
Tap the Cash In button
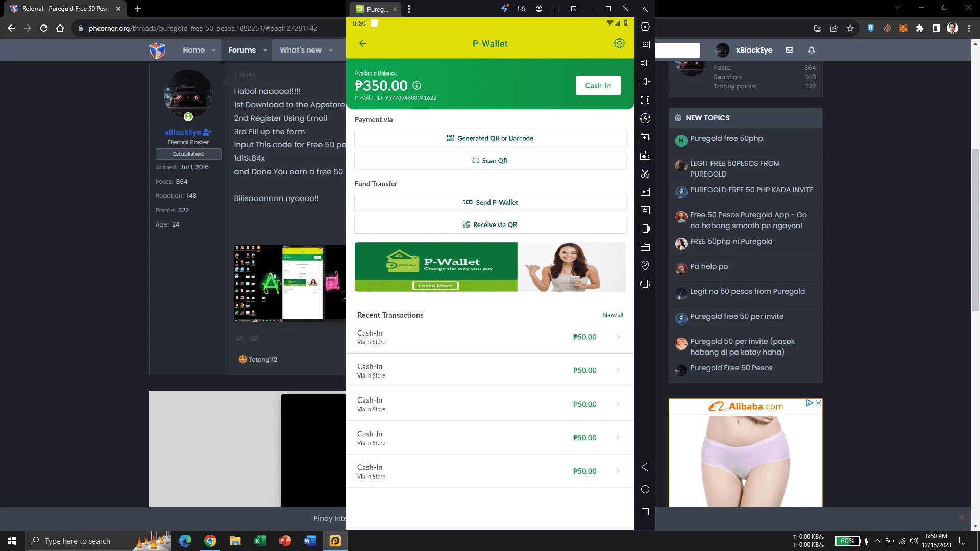coord(598,85)
